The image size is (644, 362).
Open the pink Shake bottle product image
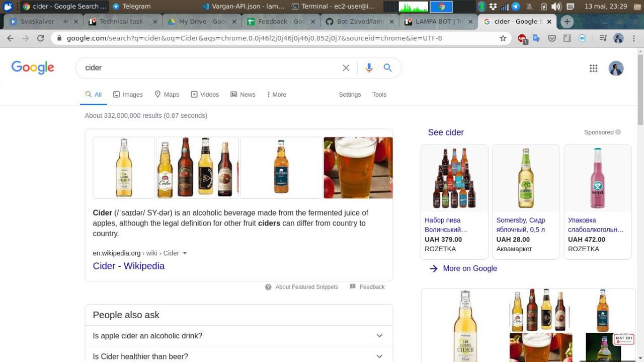(598, 178)
